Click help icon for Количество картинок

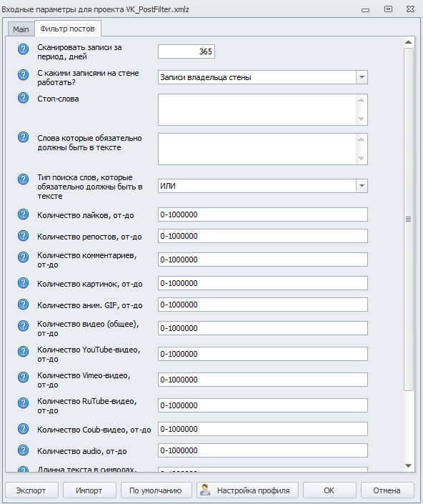[x=23, y=283]
